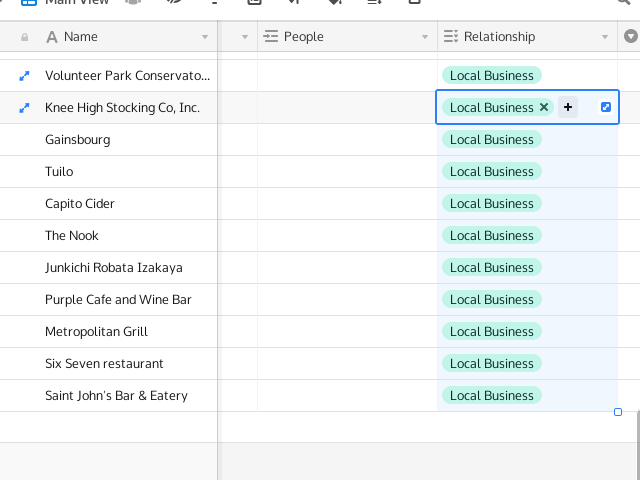Open the Name column dropdown arrow

coord(205,37)
